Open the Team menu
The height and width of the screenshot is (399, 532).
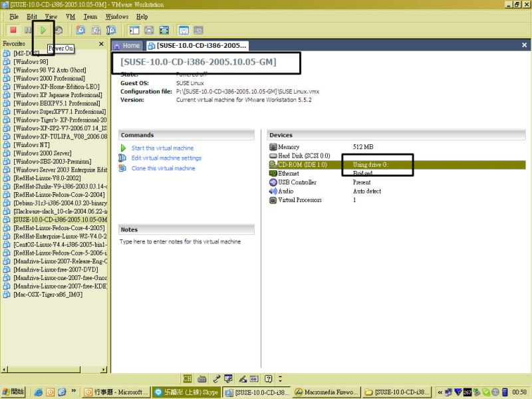point(90,16)
